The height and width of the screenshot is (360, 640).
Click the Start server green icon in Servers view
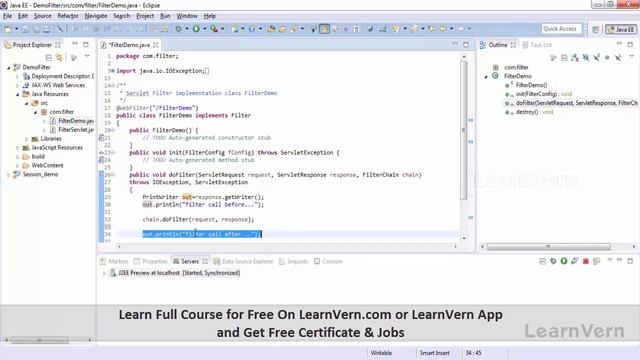(564, 261)
